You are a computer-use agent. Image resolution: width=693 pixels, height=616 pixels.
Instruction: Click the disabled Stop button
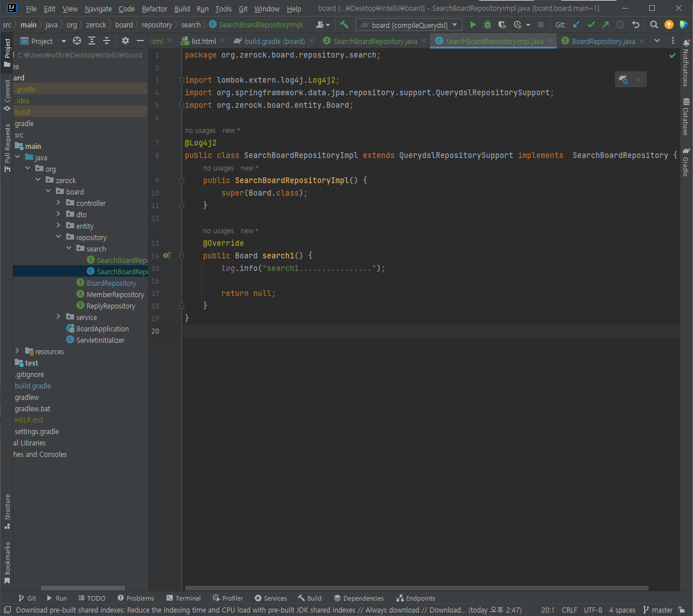click(x=541, y=25)
